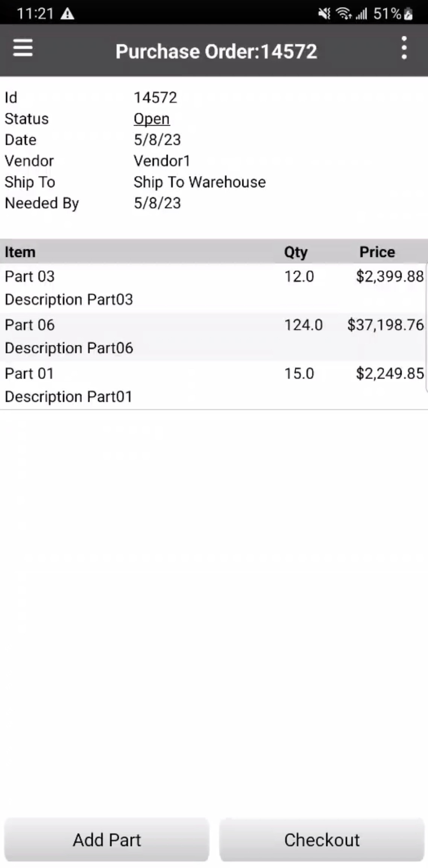Tap the cellular signal bars icon

(x=361, y=14)
